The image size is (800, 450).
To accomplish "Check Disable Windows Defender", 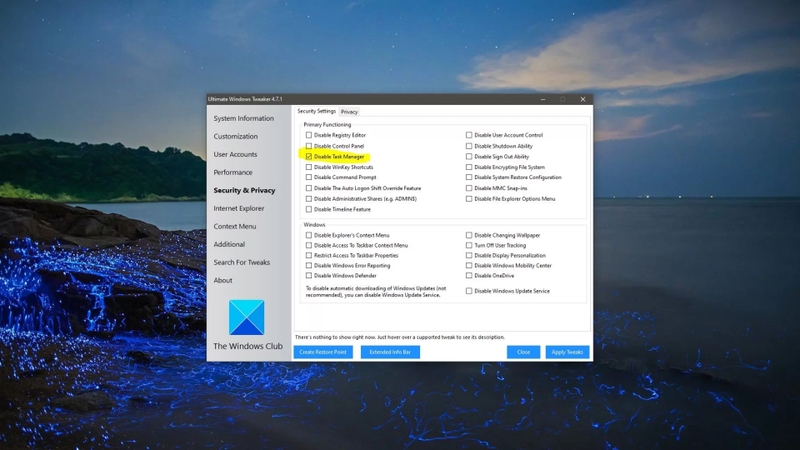I will point(309,276).
